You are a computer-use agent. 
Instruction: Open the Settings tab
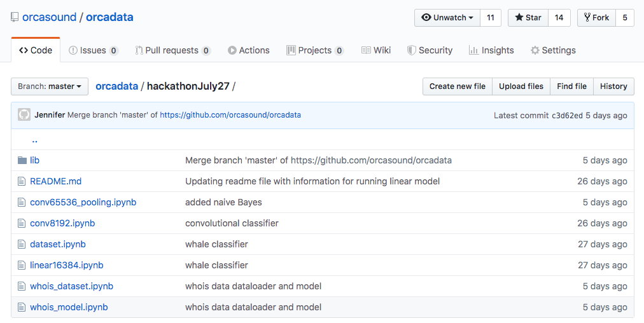click(553, 50)
